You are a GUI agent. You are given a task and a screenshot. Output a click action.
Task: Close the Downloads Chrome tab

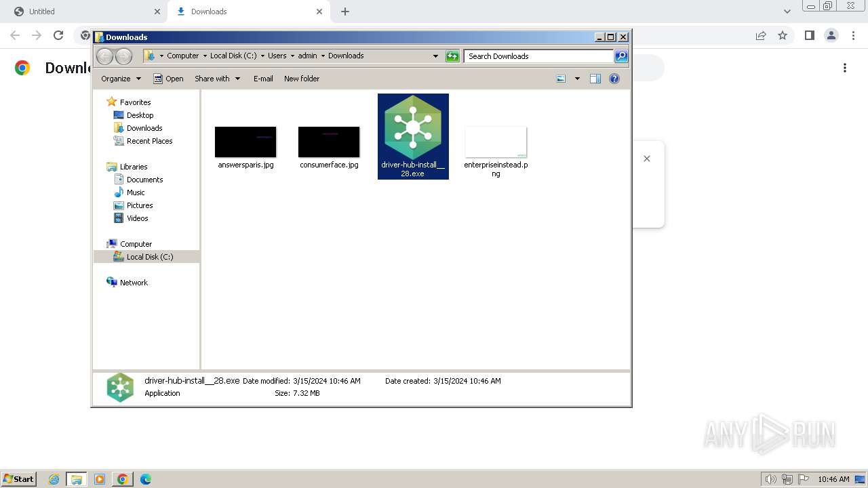(319, 12)
